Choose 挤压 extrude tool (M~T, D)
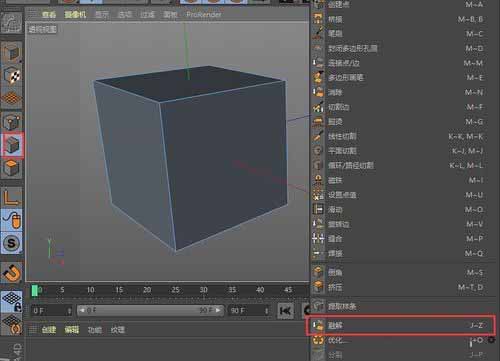Viewport: 500px width, 361px height. (x=404, y=287)
